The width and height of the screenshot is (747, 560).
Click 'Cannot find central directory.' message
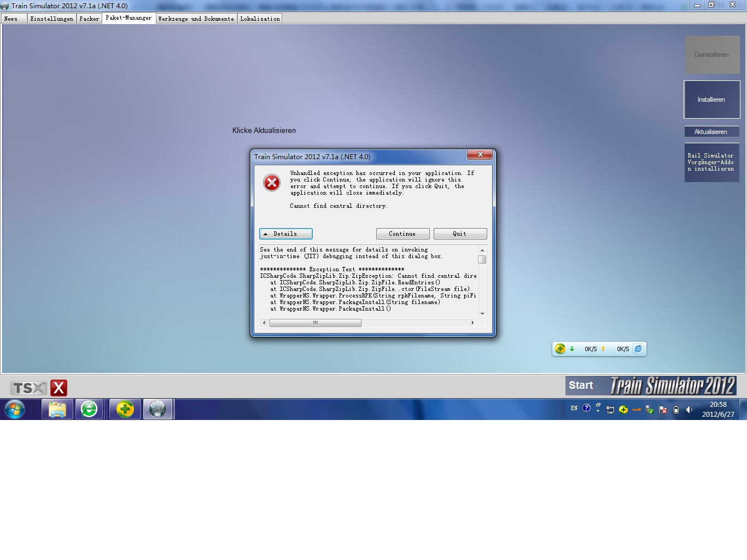339,206
